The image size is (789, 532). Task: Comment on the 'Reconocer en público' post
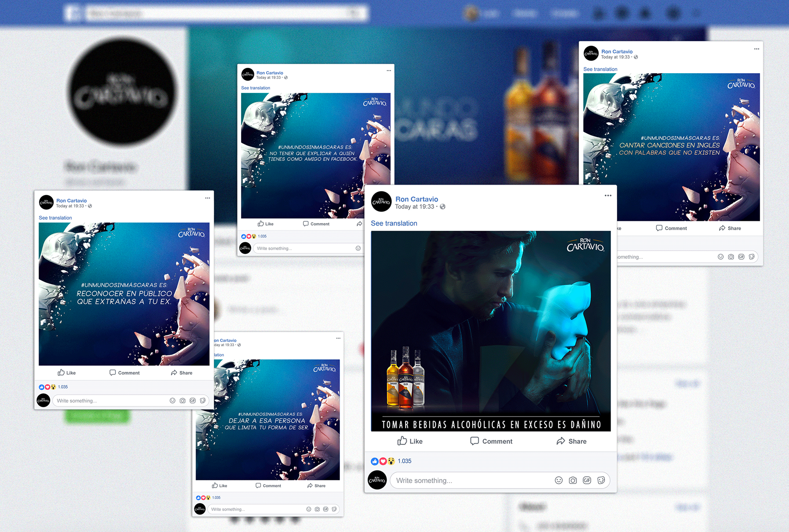125,373
